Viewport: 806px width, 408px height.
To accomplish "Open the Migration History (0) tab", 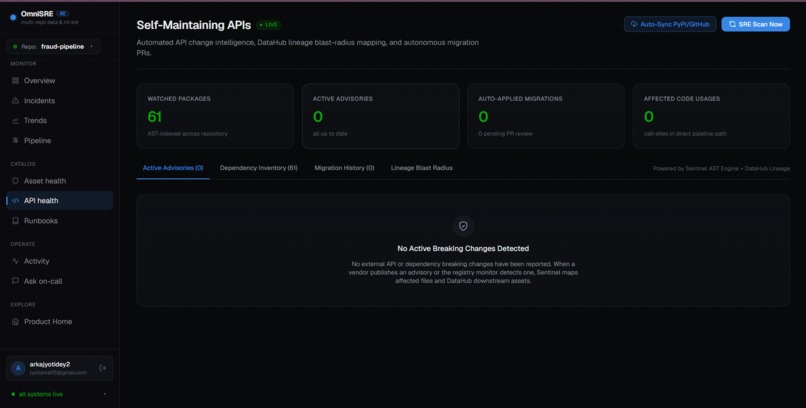I will click(344, 168).
